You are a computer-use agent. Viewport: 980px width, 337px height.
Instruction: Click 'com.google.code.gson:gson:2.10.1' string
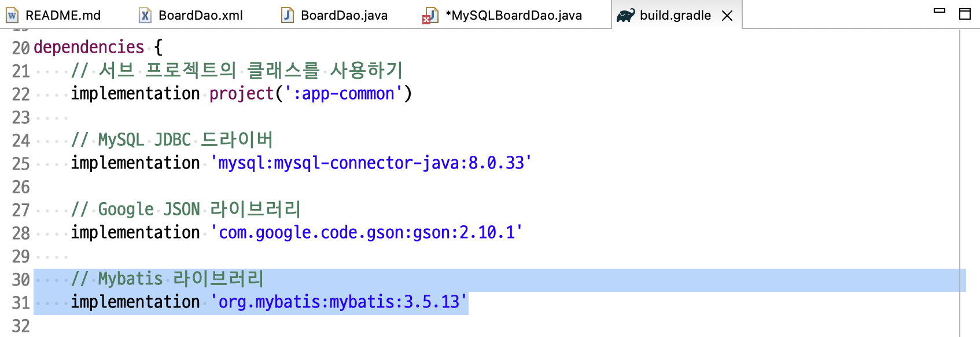coord(366,232)
